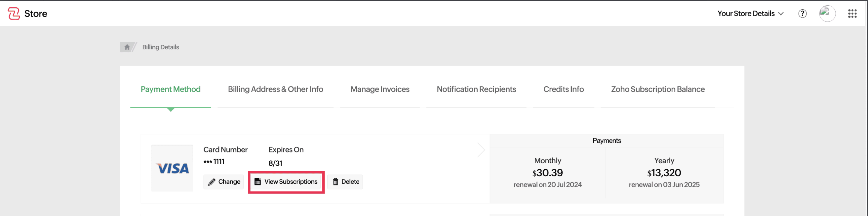Open the help question mark icon
The image size is (868, 216).
[x=802, y=14]
